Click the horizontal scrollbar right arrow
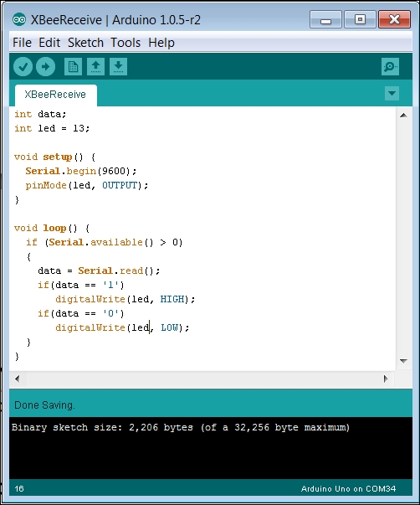Screen dimensions: 420x505 pyautogui.click(x=386, y=379)
